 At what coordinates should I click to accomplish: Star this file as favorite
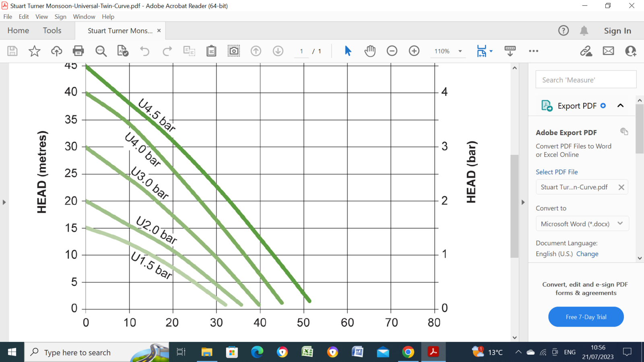pyautogui.click(x=34, y=51)
